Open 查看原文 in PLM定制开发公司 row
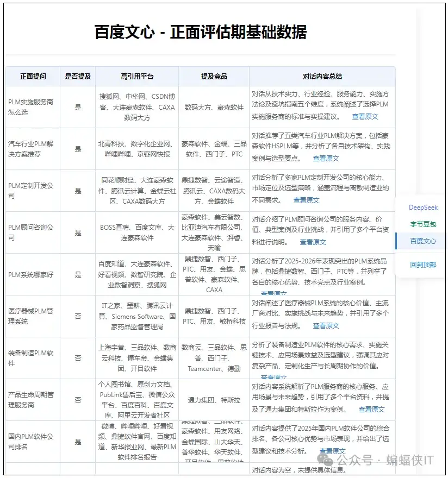The width and height of the screenshot is (448, 478). [x=307, y=200]
